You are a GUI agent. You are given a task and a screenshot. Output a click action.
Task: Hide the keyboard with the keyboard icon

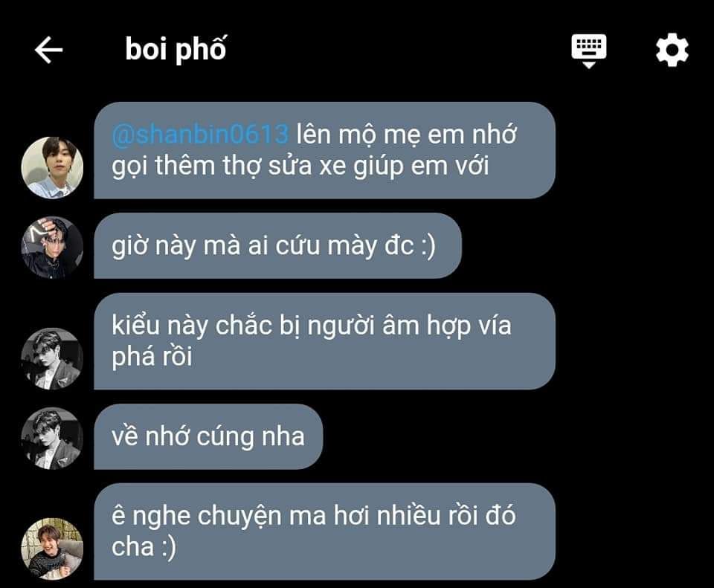click(589, 51)
